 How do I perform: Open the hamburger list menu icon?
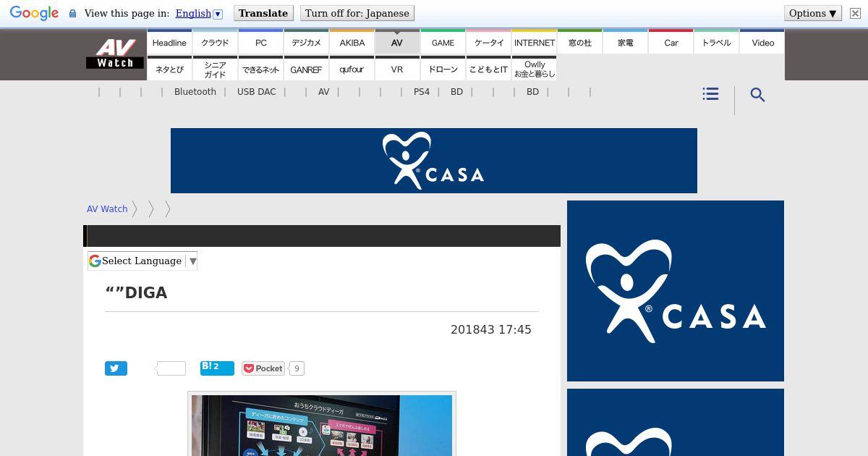710,94
